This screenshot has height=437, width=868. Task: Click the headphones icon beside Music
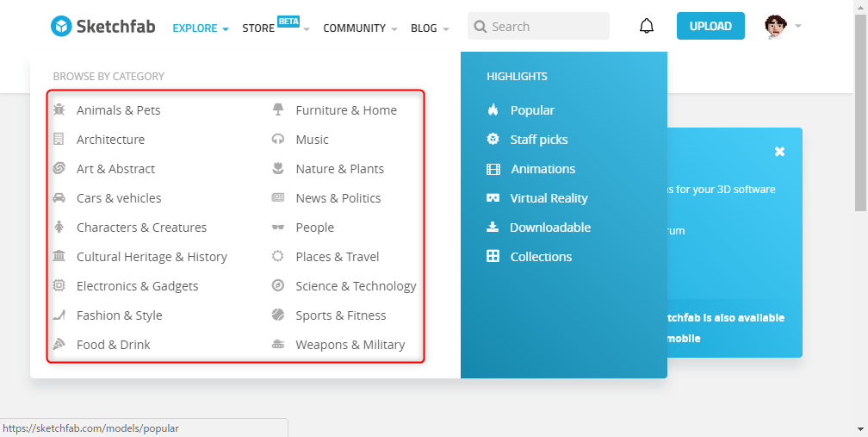(x=278, y=139)
